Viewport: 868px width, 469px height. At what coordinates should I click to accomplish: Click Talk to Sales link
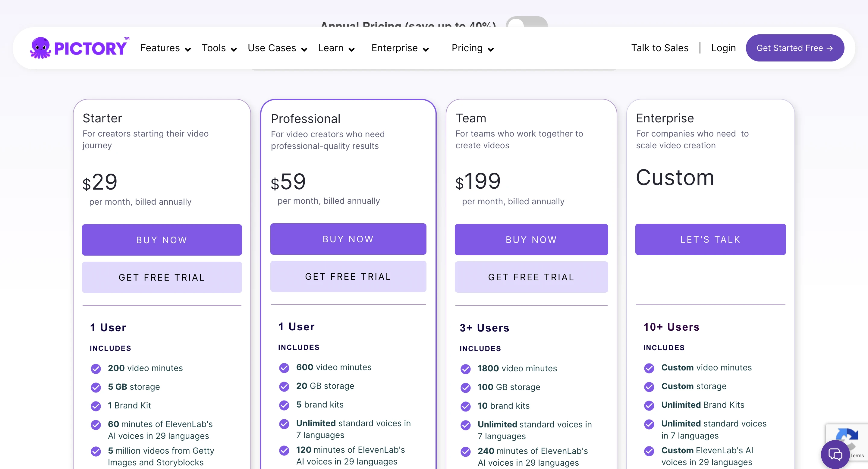pyautogui.click(x=660, y=48)
